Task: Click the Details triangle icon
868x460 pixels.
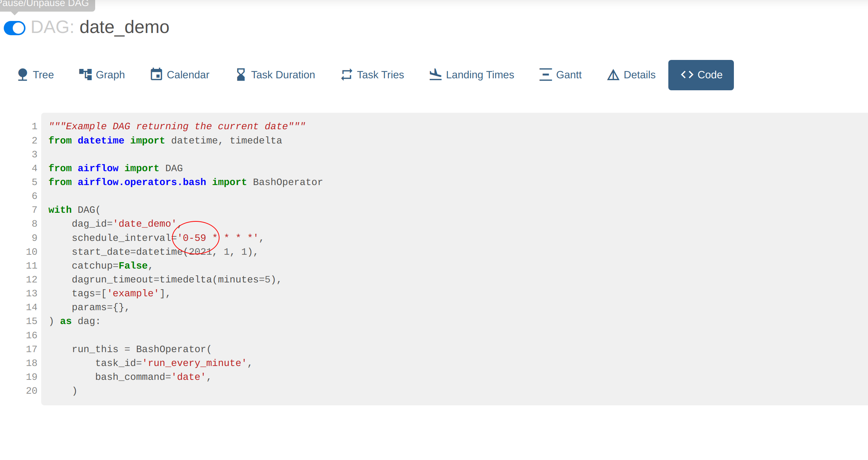Action: pos(613,75)
